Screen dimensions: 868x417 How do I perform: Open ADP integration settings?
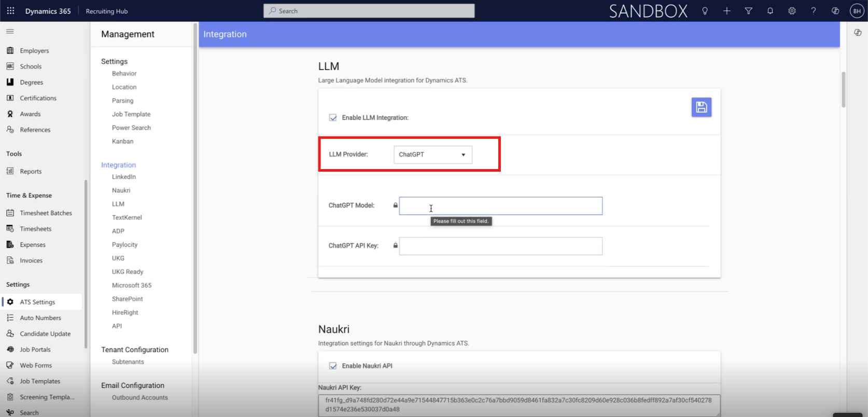point(118,231)
